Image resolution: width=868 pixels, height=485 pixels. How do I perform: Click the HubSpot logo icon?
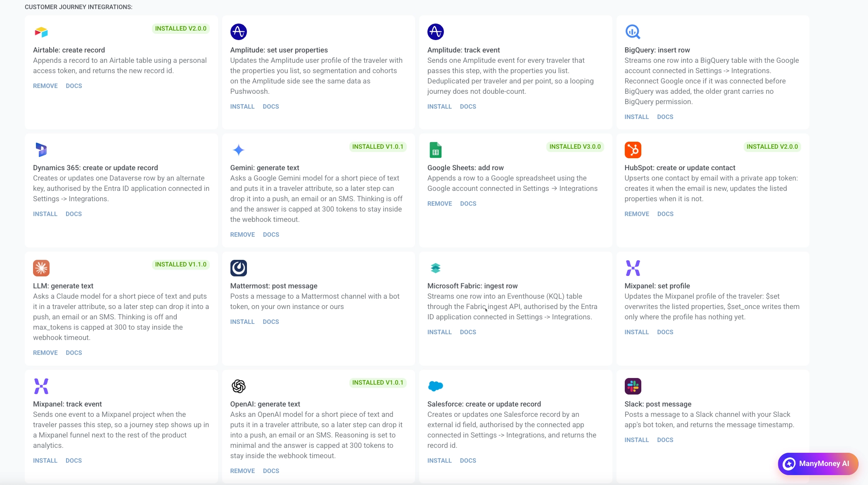coord(633,150)
